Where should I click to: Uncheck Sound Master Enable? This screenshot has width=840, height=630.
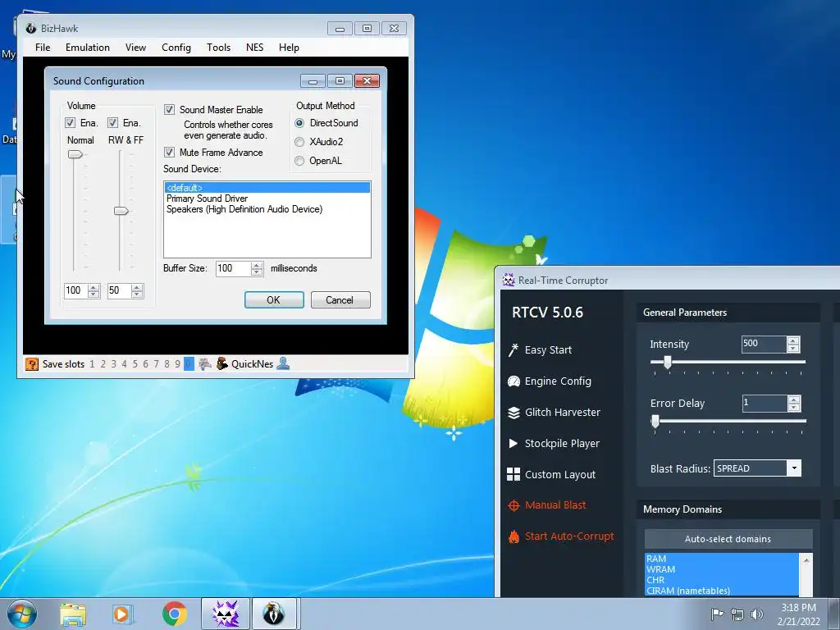point(169,109)
